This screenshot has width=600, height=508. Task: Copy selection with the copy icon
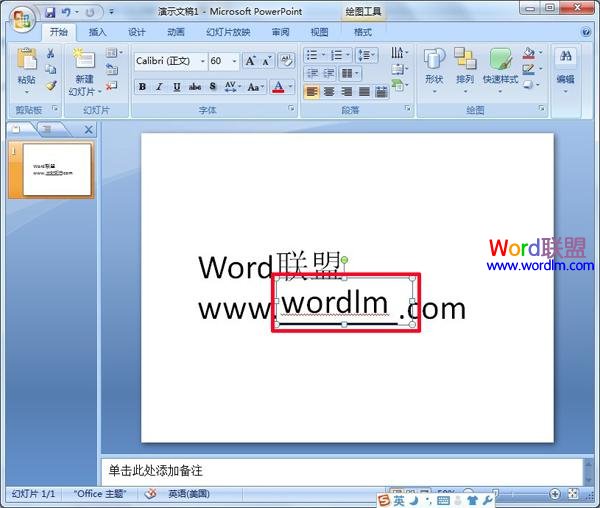click(51, 70)
